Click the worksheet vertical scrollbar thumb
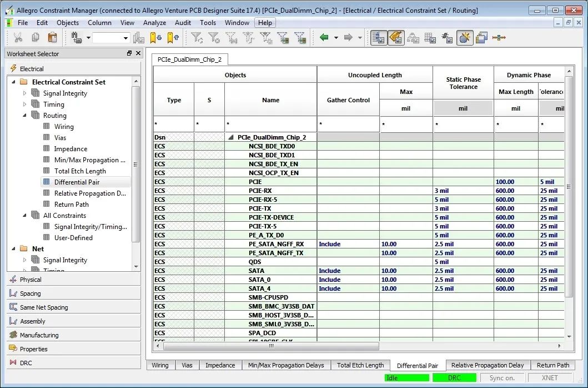Screen dimensions: 588x388 (569, 187)
